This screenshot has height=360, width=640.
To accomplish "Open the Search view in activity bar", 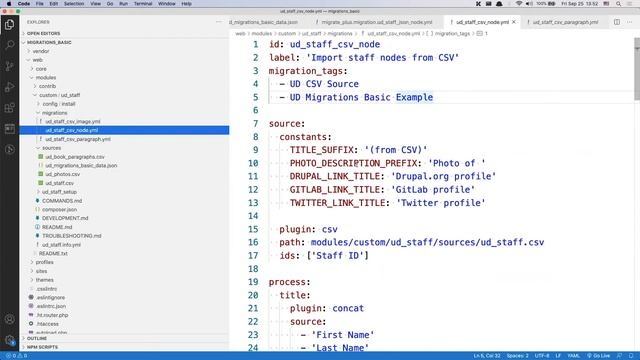I will 9,45.
